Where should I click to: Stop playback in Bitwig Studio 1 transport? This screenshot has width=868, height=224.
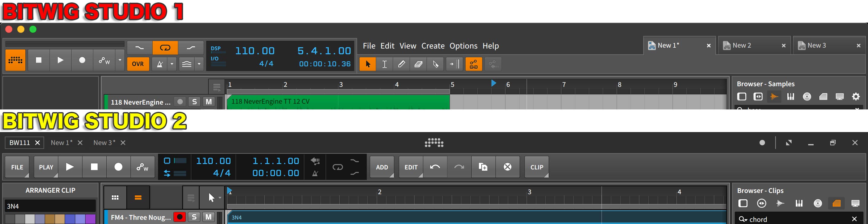pos(39,60)
